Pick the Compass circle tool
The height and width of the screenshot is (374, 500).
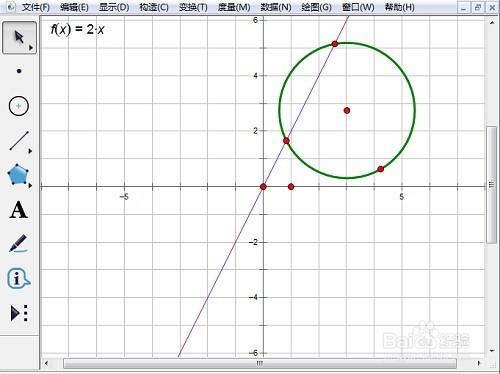[19, 106]
